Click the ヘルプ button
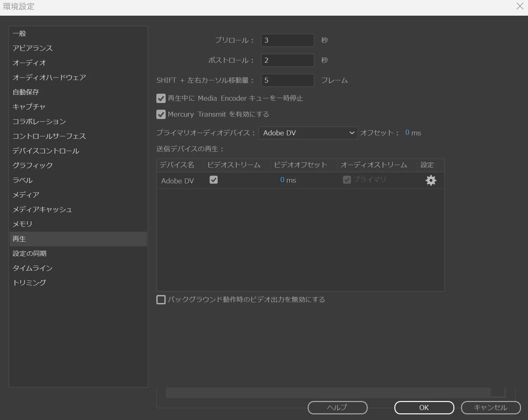This screenshot has height=420, width=528. pyautogui.click(x=337, y=408)
